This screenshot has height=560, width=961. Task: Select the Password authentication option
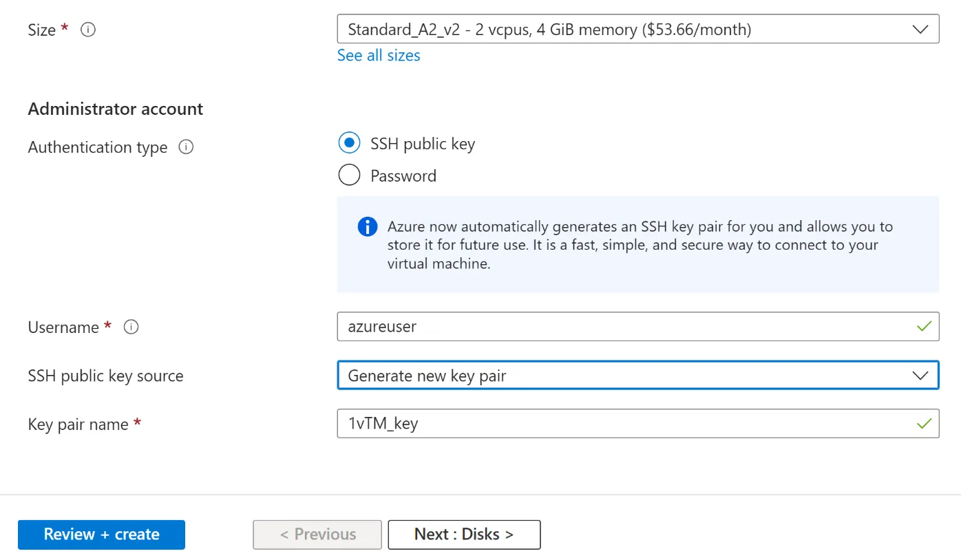pyautogui.click(x=350, y=175)
